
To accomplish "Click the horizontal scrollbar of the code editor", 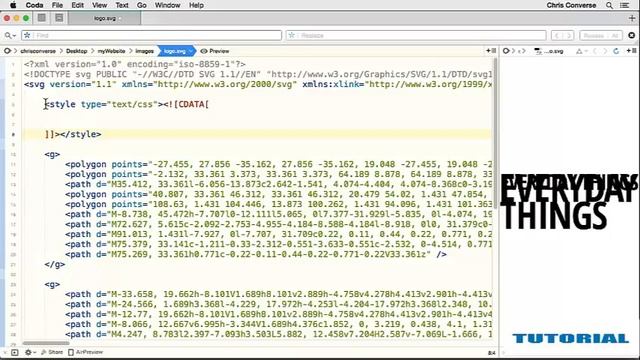I will (x=46, y=343).
